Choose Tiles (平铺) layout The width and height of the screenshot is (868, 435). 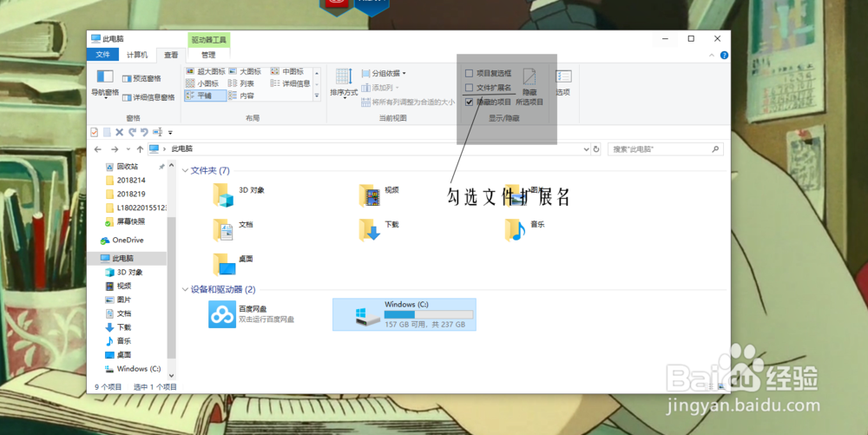(206, 96)
